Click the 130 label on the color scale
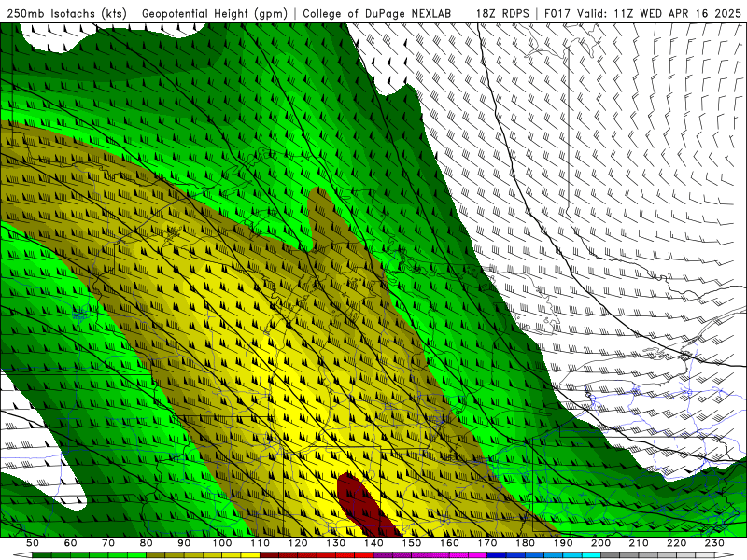 [x=336, y=543]
